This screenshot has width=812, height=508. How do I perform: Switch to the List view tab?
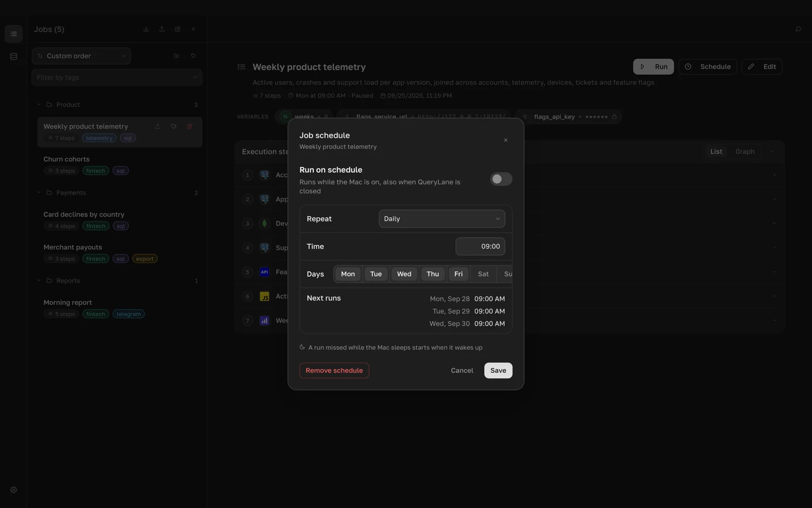coord(716,151)
